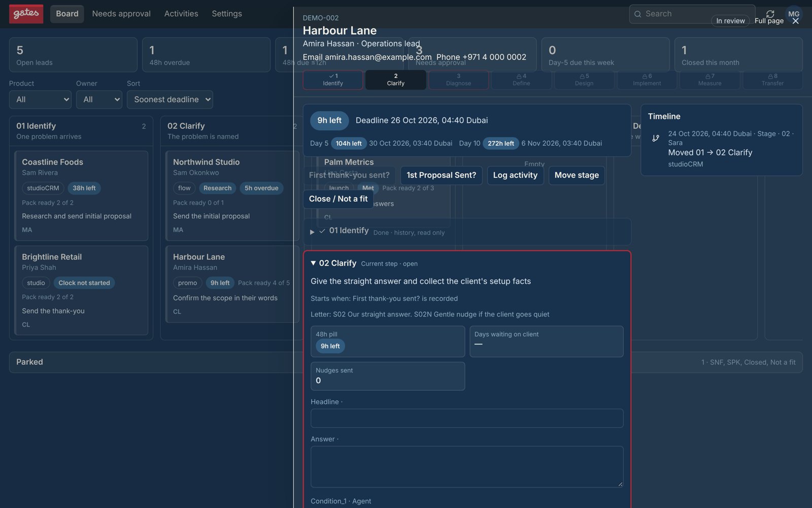Click into the Answer text area
The image size is (812, 508).
coord(467,467)
